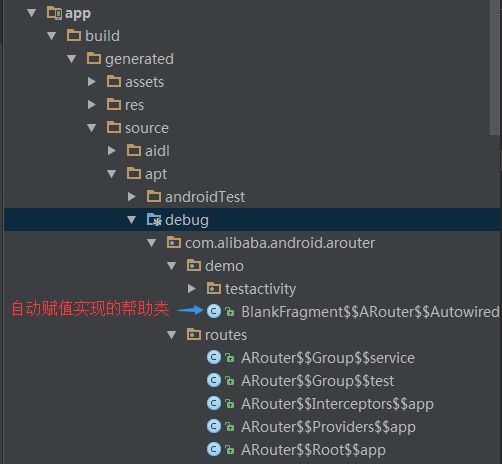Collapse the apt folder arrow
Image resolution: width=502 pixels, height=464 pixels.
coord(112,174)
